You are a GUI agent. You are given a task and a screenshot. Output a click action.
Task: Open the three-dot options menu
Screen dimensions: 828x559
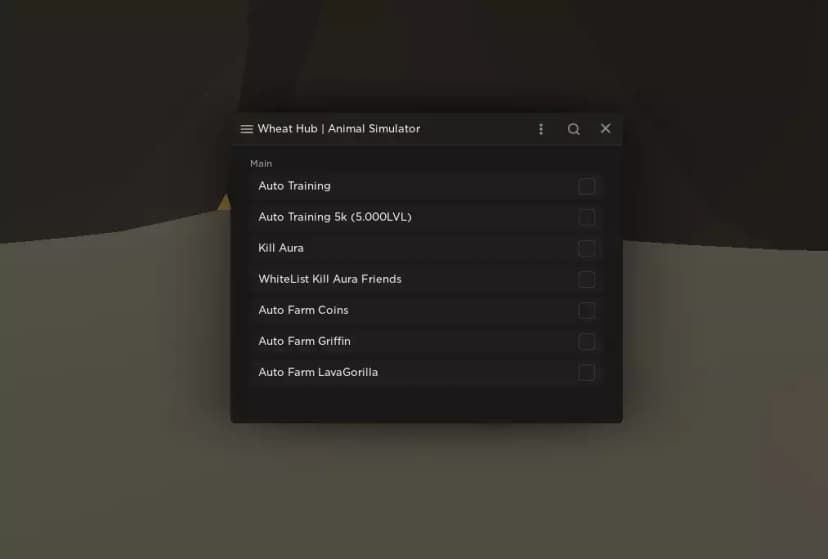point(541,129)
